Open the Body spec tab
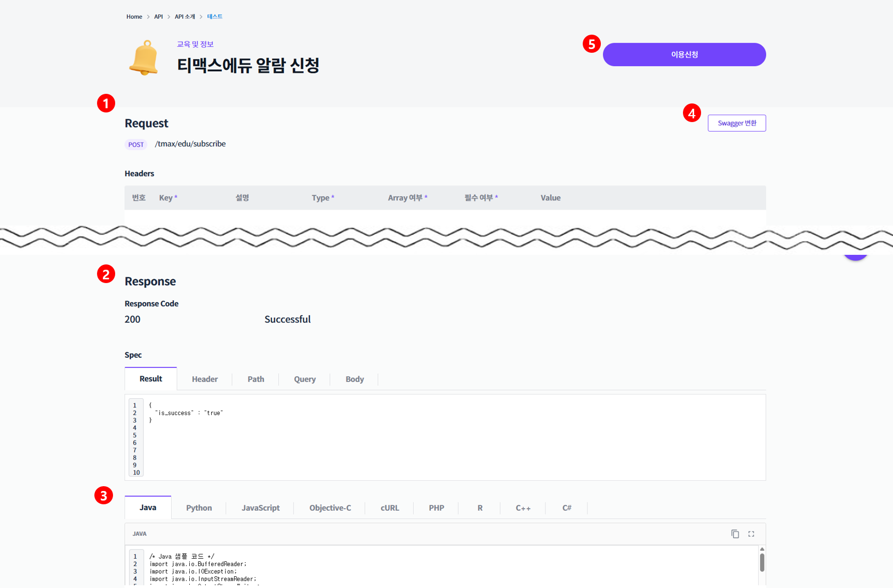The width and height of the screenshot is (893, 588). click(355, 379)
